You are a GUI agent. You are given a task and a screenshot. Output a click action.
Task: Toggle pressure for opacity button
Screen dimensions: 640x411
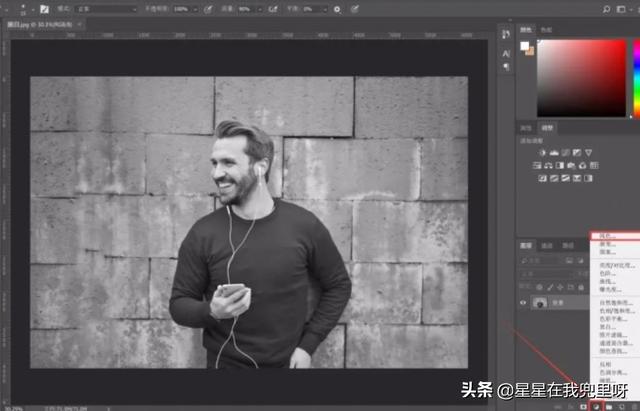[x=208, y=9]
